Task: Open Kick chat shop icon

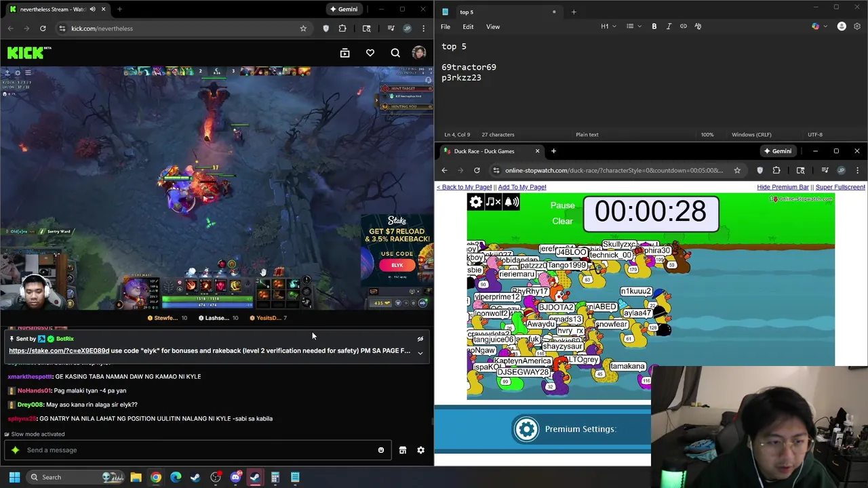Action: click(403, 450)
